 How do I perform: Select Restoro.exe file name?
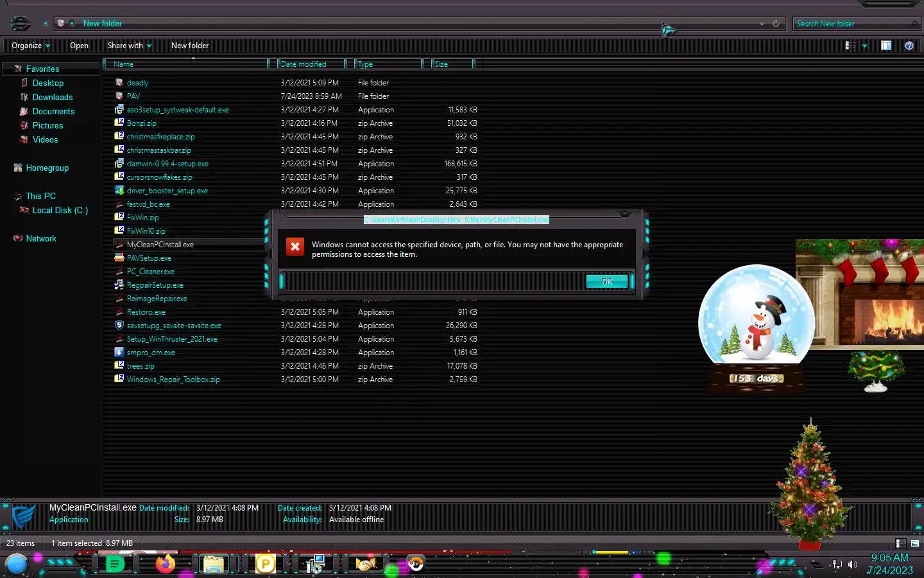(x=146, y=312)
